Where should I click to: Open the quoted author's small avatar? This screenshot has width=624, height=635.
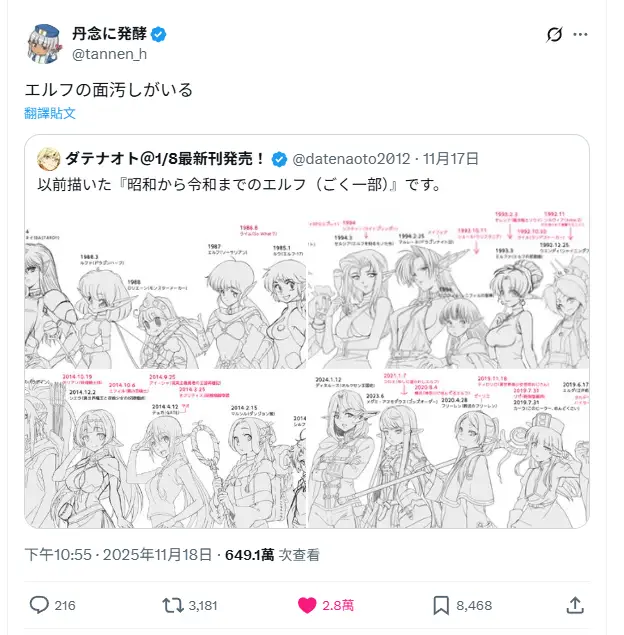pyautogui.click(x=49, y=159)
